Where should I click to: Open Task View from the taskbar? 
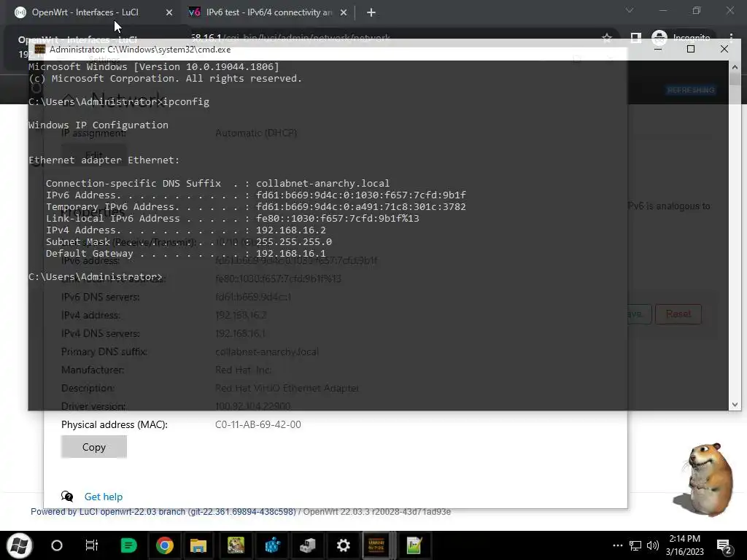[x=91, y=545]
